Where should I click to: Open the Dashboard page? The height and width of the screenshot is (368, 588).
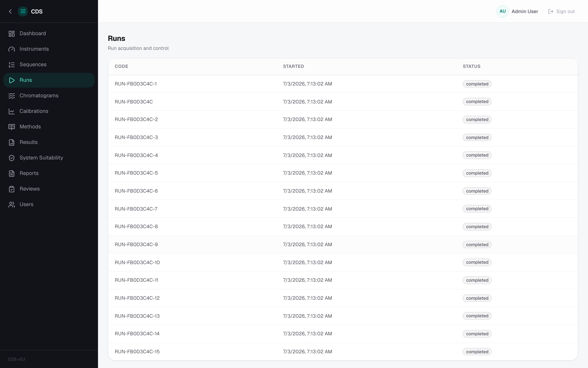[x=49, y=34]
